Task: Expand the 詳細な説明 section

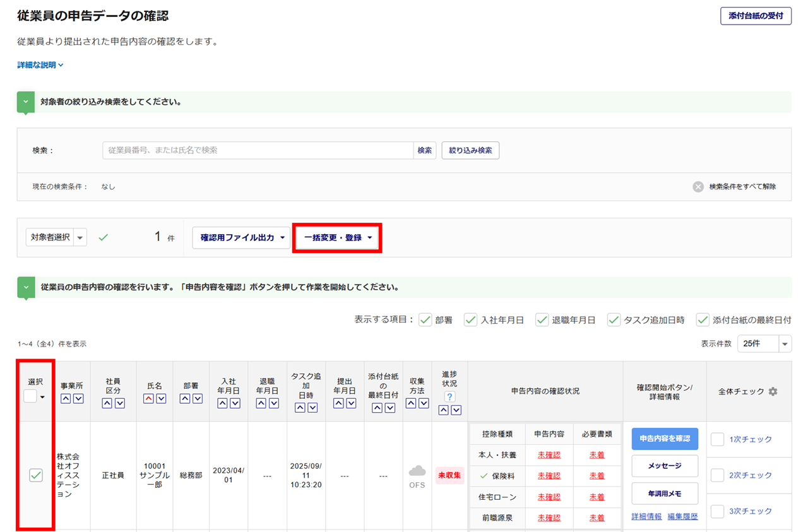Action: tap(40, 65)
